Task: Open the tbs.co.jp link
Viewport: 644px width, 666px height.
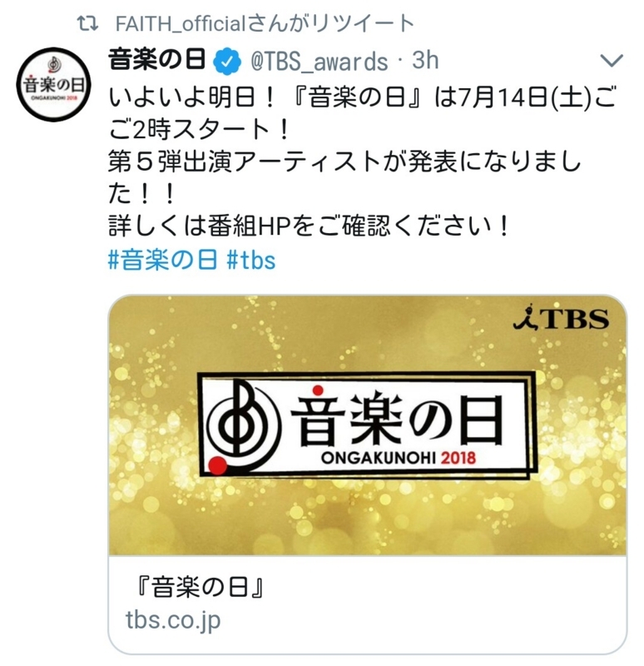Action: [173, 619]
